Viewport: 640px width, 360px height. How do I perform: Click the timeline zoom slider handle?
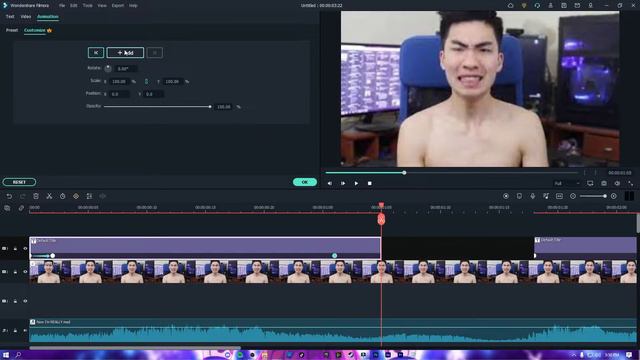[604, 196]
